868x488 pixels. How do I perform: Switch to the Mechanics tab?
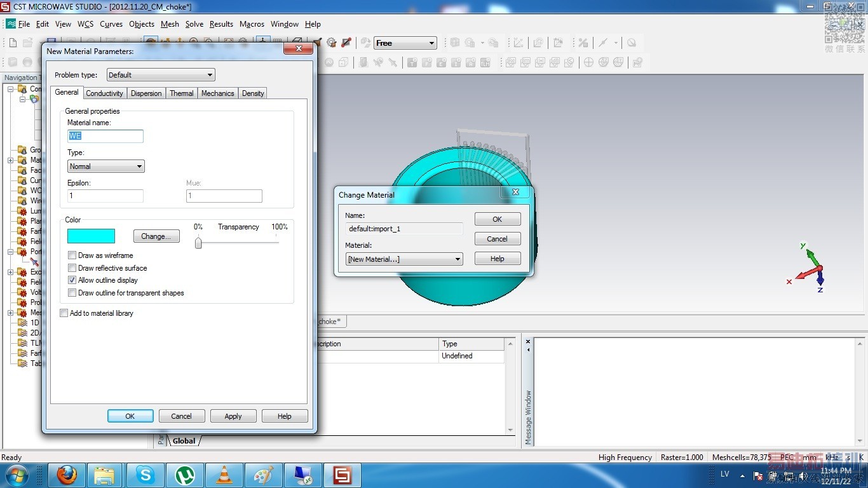click(x=217, y=93)
